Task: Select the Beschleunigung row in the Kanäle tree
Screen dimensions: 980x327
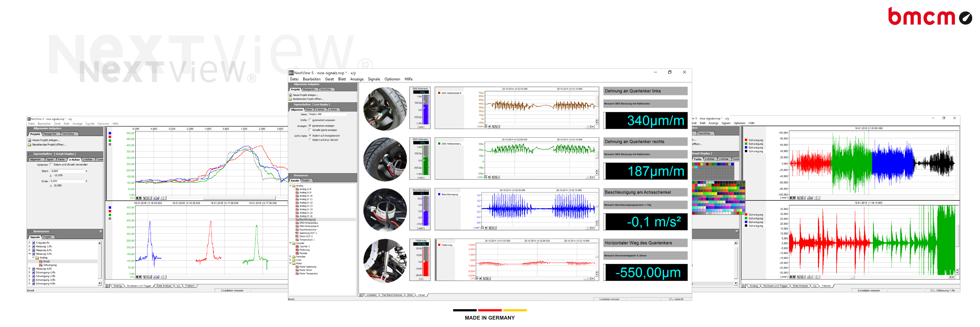Action: [322, 220]
